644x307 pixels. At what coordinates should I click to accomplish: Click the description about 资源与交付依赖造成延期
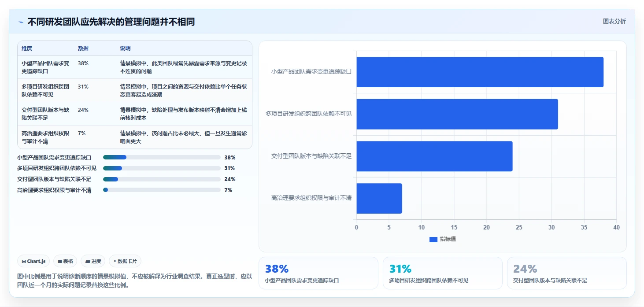click(184, 90)
